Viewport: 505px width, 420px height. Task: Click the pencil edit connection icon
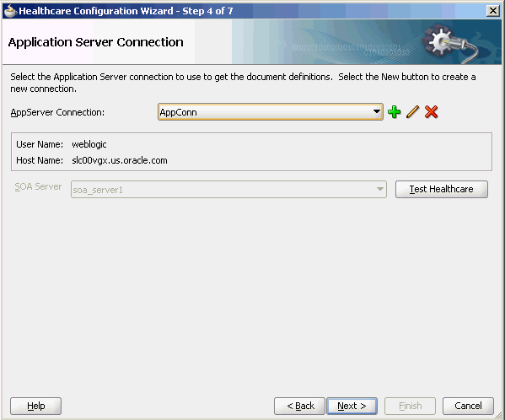(412, 112)
